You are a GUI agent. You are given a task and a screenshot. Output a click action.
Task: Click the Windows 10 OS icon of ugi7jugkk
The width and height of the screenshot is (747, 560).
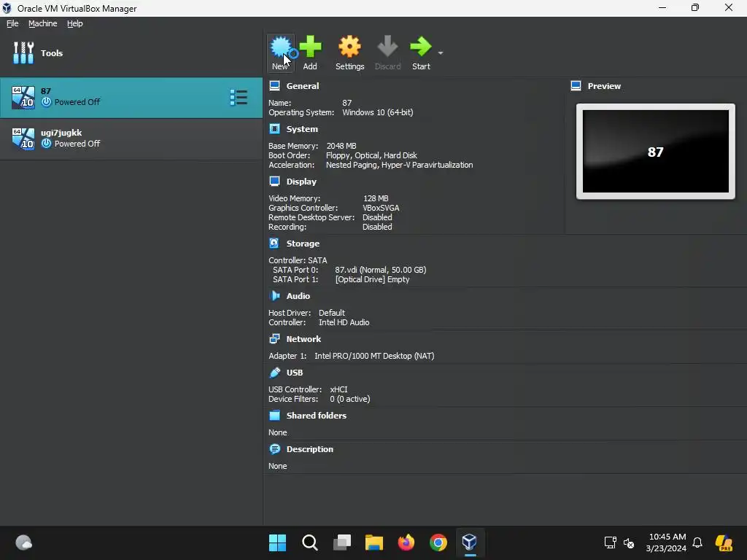tap(23, 139)
